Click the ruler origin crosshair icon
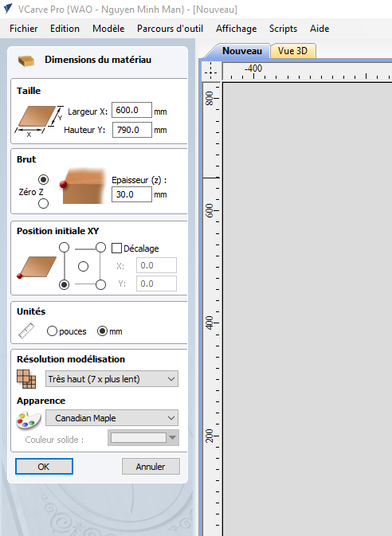 [x=210, y=72]
